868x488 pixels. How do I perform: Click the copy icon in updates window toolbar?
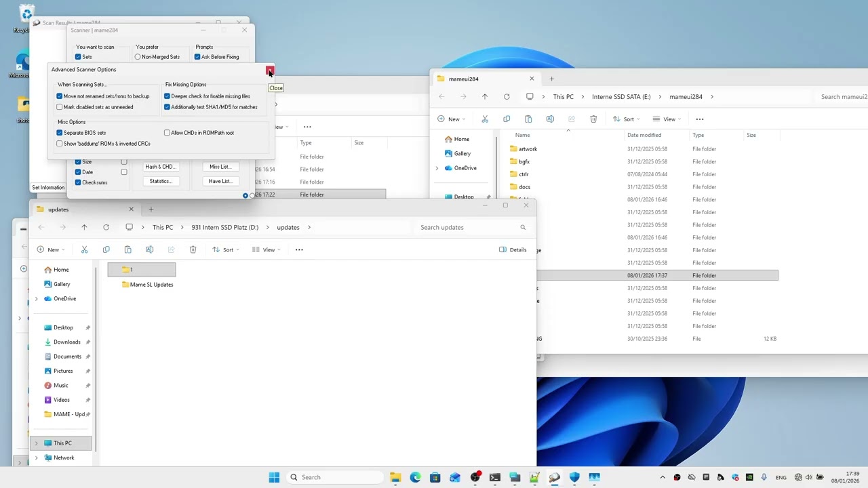(x=106, y=249)
